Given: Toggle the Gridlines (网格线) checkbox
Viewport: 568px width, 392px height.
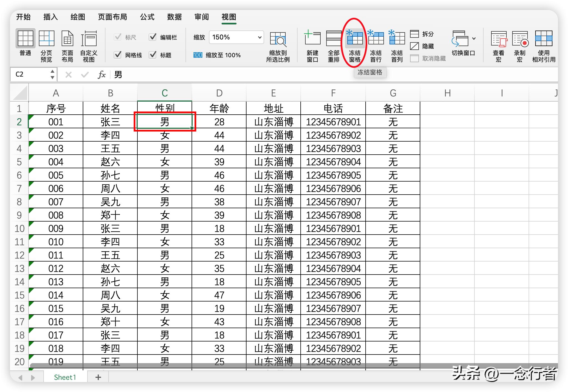Looking at the screenshot, I should tap(118, 55).
